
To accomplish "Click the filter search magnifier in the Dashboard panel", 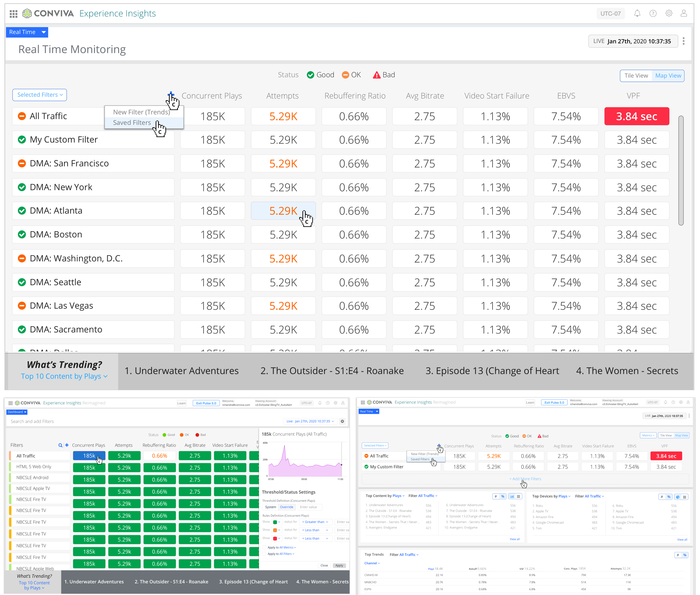I will [x=60, y=445].
